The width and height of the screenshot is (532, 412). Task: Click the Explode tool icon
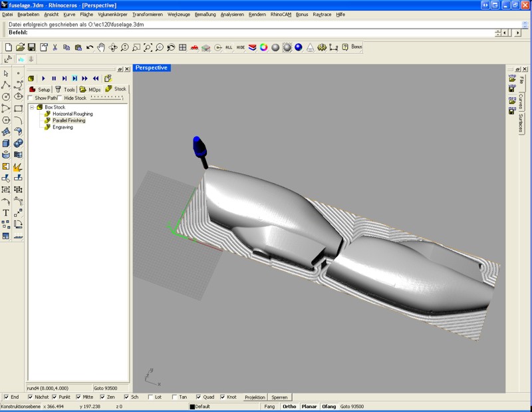(19, 167)
